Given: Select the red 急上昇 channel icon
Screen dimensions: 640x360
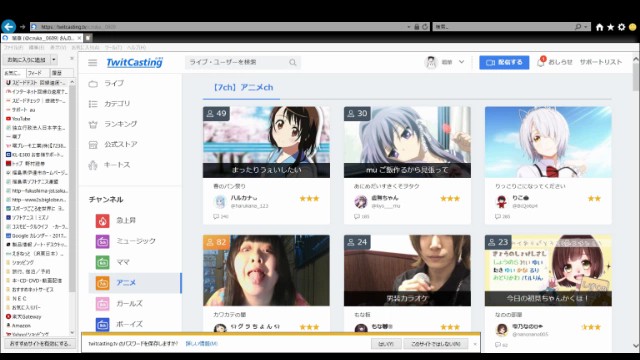Looking at the screenshot, I should [102, 221].
